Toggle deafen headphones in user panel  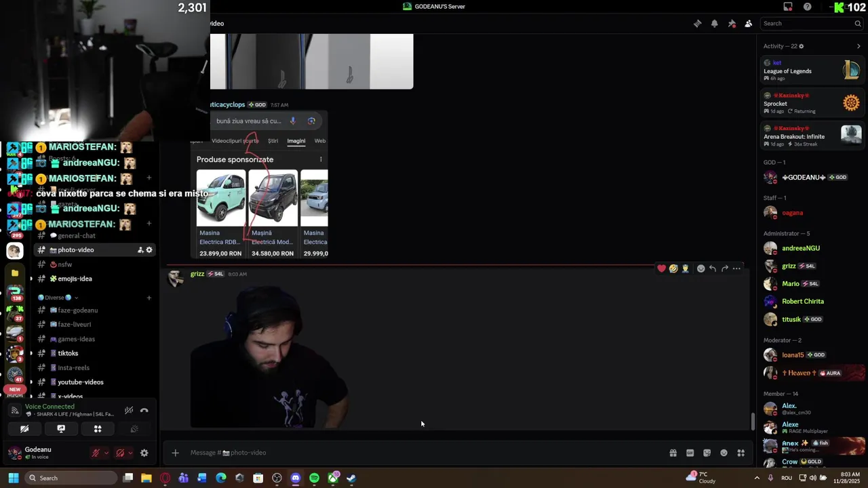click(x=120, y=453)
